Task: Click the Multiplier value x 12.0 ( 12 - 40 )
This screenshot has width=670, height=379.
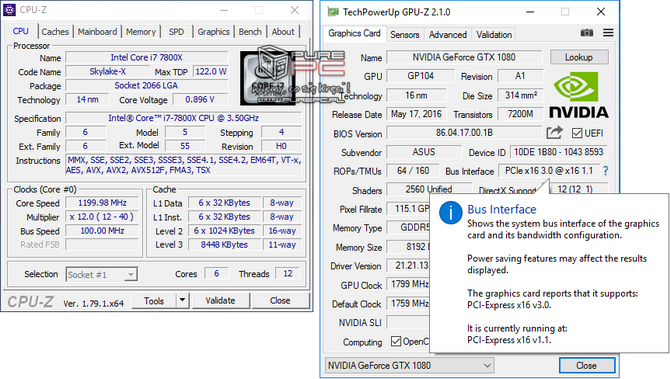Action: click(102, 217)
